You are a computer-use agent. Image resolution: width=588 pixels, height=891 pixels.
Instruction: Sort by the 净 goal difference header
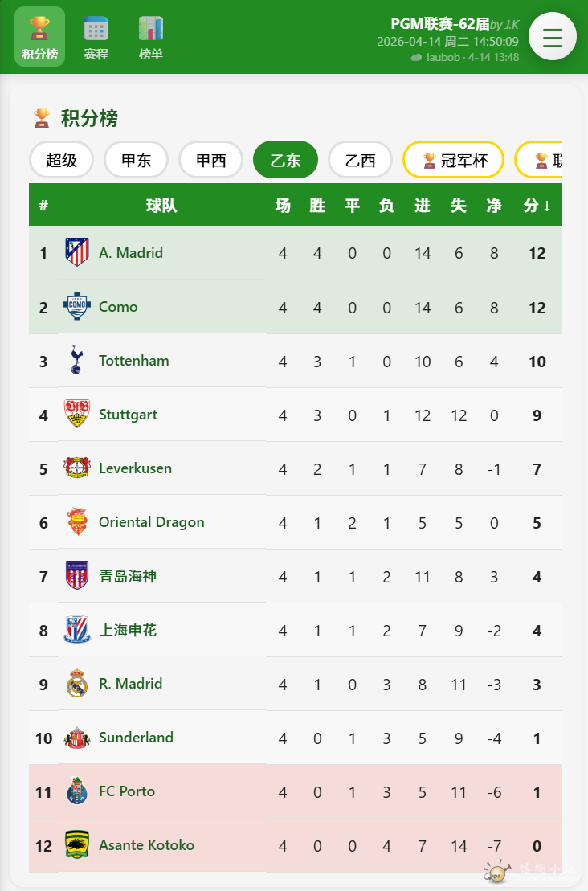click(494, 206)
